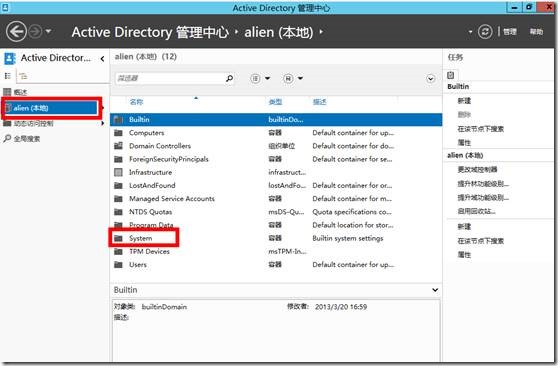The width and height of the screenshot is (558, 366).
Task: Sort by the 描述 column header
Action: pos(320,102)
